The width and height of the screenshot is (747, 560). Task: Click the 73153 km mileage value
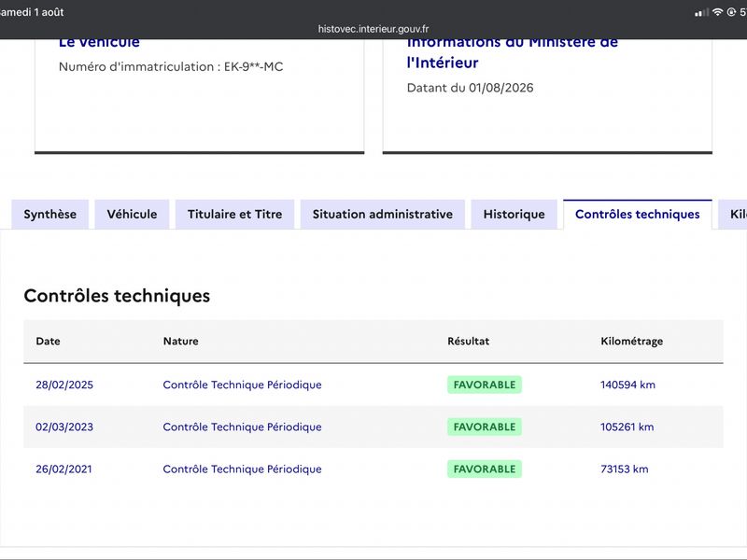click(624, 469)
